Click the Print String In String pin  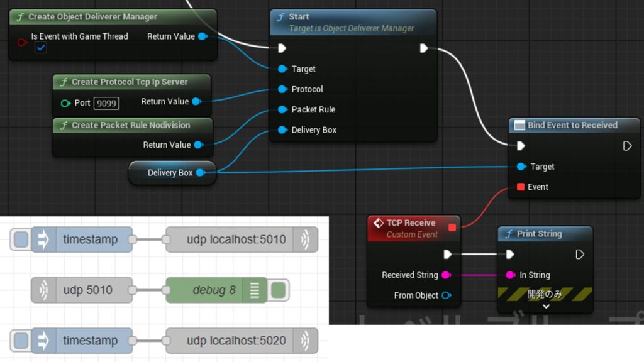pyautogui.click(x=510, y=275)
